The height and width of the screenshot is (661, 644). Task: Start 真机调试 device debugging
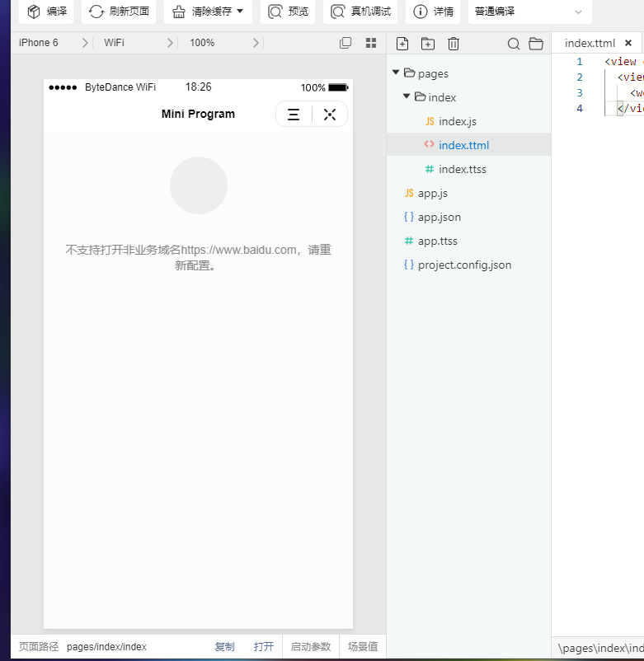(x=360, y=12)
